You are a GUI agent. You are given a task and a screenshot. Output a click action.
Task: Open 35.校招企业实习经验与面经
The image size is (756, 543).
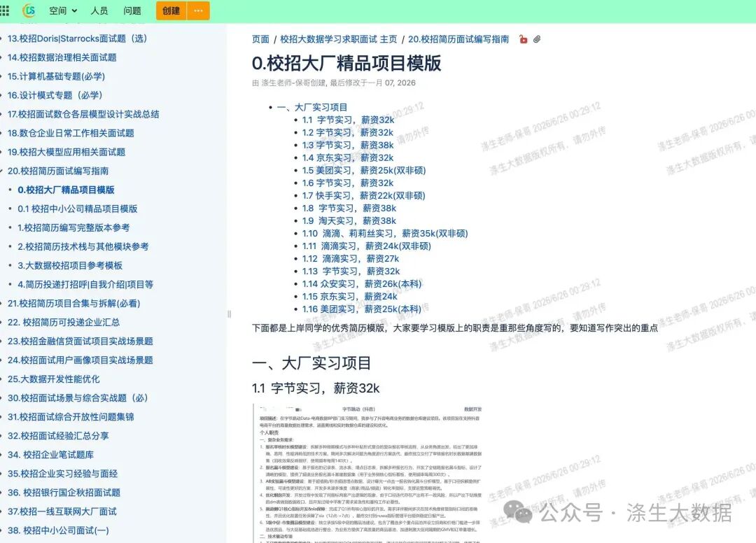[62, 474]
